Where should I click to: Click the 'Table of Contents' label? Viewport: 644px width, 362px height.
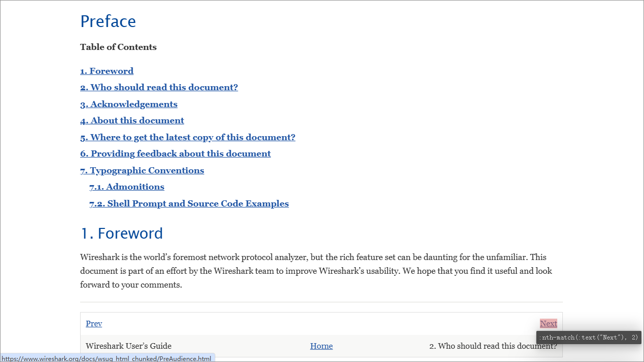pyautogui.click(x=118, y=47)
